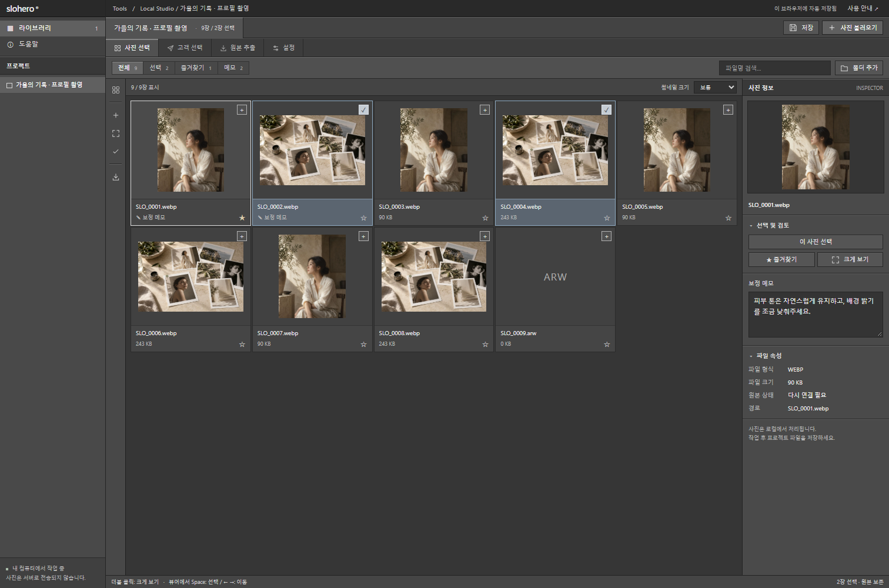Open the 설정 tab

click(284, 48)
